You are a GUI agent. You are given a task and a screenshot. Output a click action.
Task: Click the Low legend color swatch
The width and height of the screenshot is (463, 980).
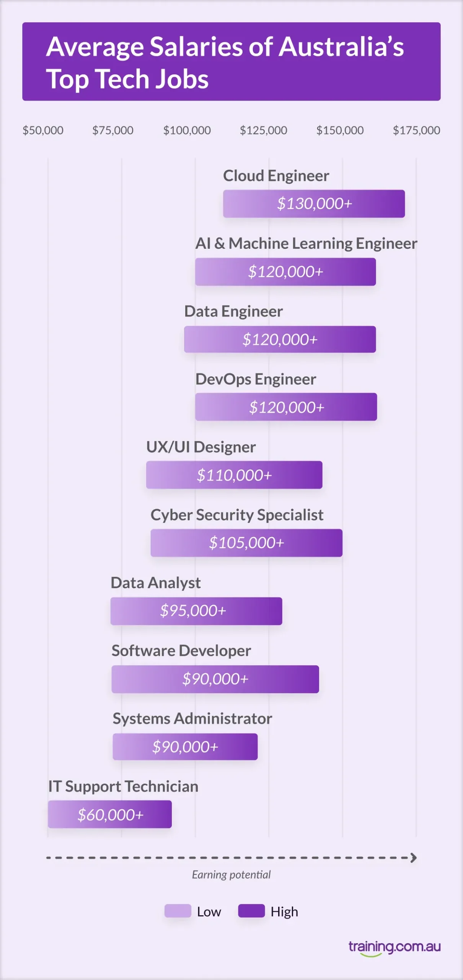[x=178, y=911]
